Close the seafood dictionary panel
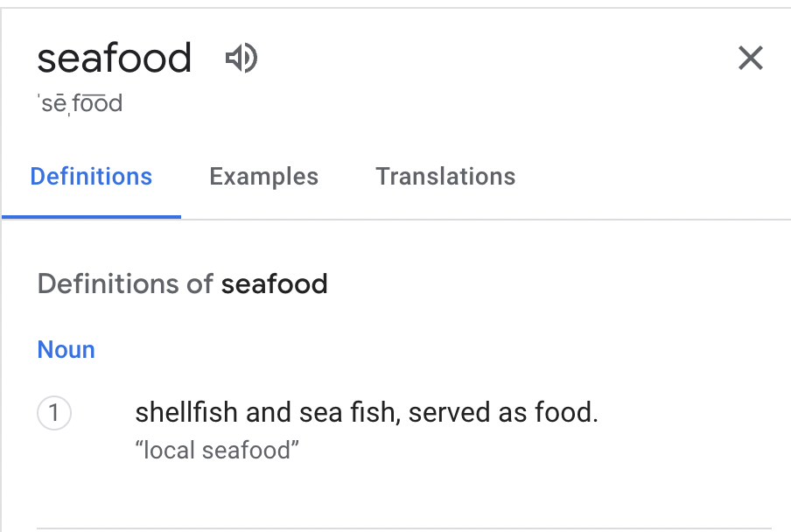Viewport: 791px width, 532px height. point(751,59)
